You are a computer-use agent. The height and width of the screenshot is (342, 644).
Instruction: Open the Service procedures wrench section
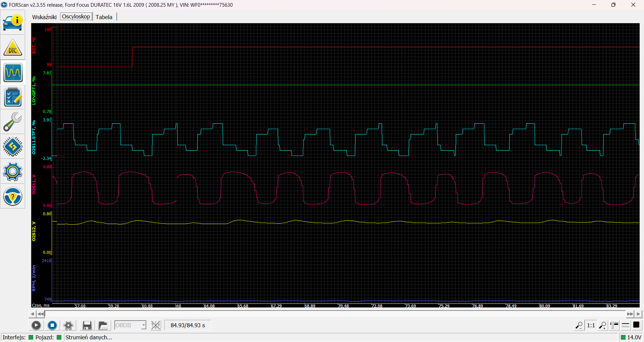13,122
